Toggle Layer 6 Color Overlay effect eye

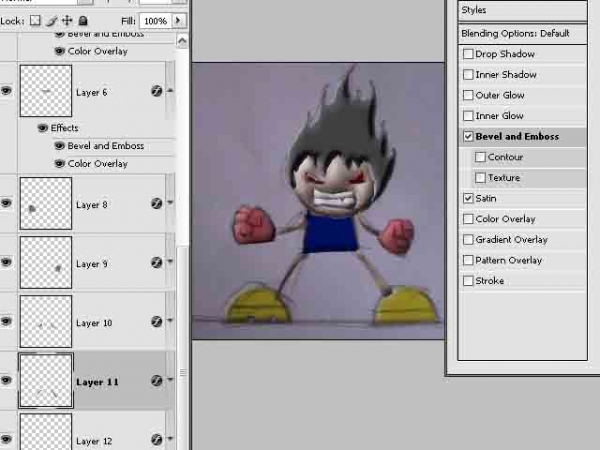pyautogui.click(x=59, y=164)
